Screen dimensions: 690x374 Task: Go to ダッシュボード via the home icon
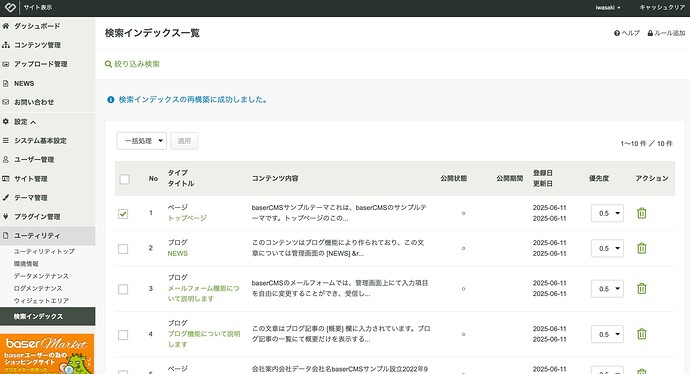click(6, 26)
